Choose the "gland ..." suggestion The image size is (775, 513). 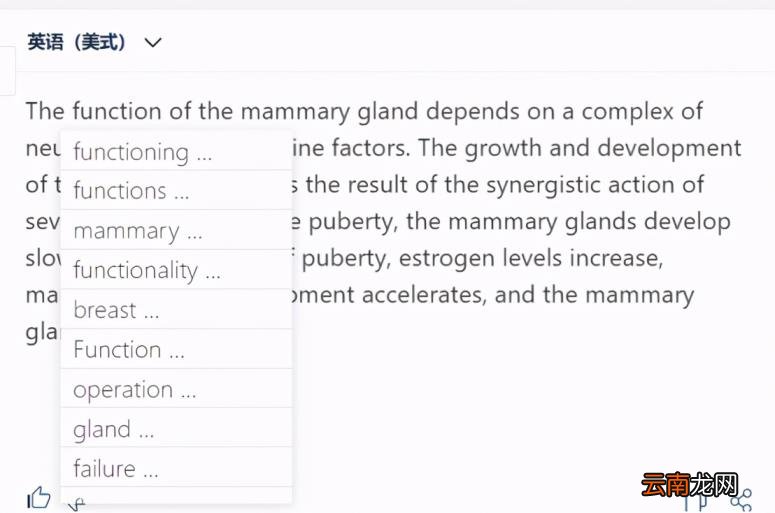[x=176, y=428]
